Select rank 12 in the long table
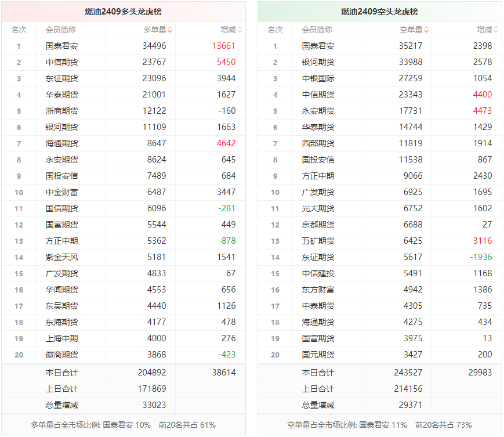Viewport: 504px width, 437px height. (x=19, y=225)
